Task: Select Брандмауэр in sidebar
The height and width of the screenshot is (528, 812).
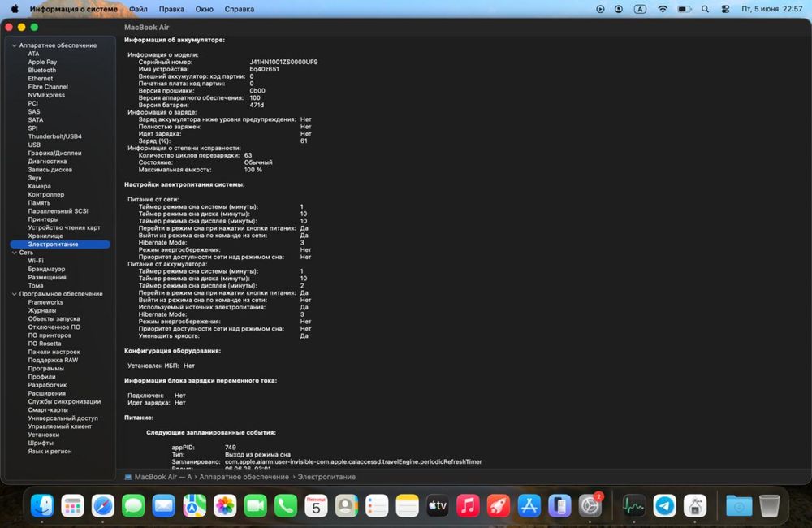Action: point(46,269)
